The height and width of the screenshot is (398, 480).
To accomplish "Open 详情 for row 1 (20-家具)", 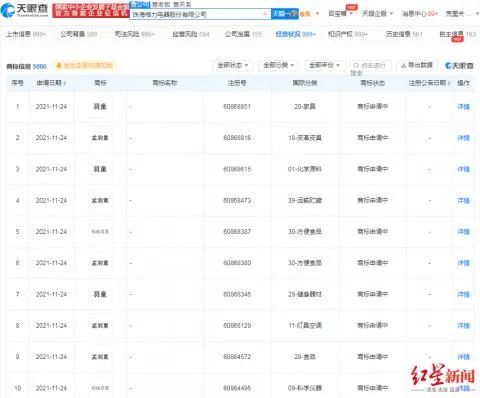I will 463,107.
